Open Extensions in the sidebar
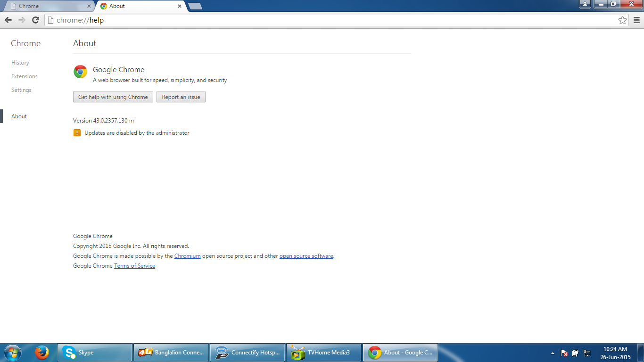 pyautogui.click(x=25, y=76)
